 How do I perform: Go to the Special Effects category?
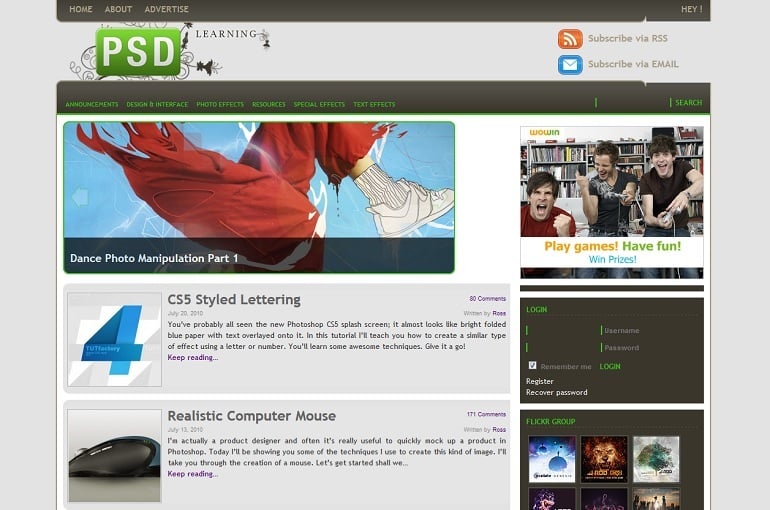coord(319,104)
